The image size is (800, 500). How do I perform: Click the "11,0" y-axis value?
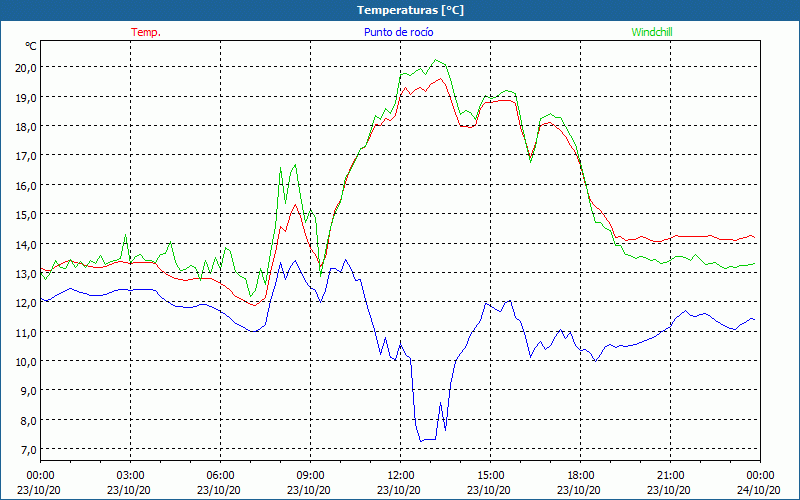pos(26,332)
